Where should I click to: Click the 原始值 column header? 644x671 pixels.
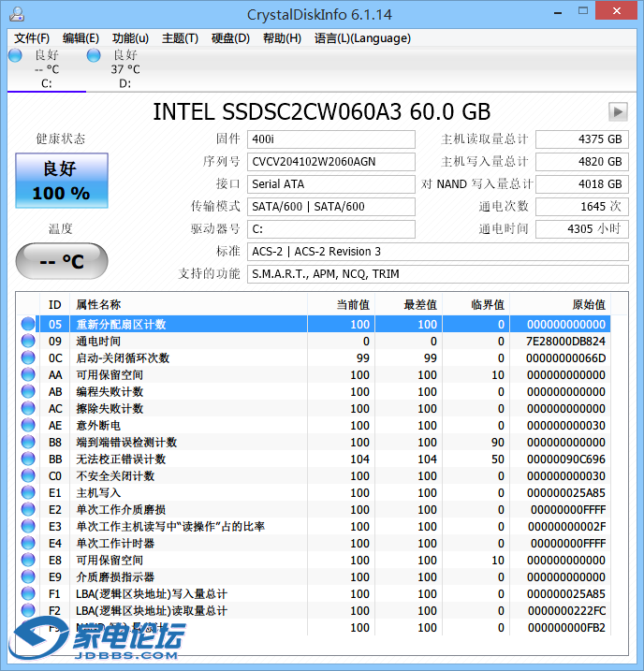click(560, 305)
